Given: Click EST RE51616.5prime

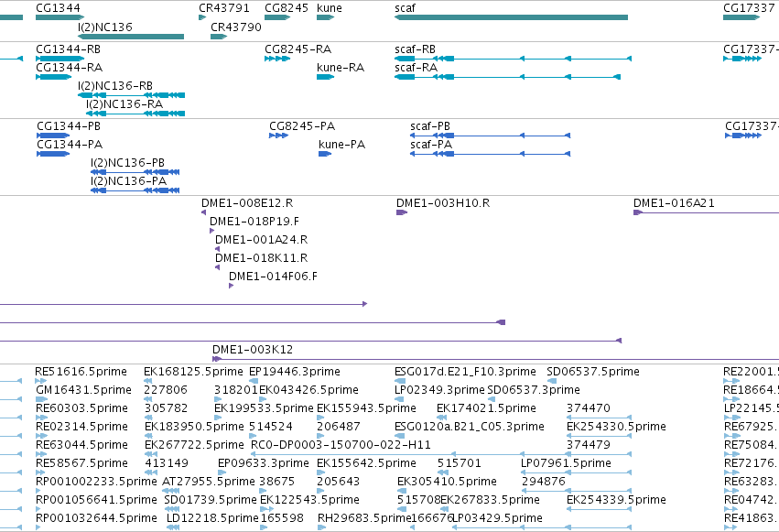Looking at the screenshot, I should coord(41,381).
